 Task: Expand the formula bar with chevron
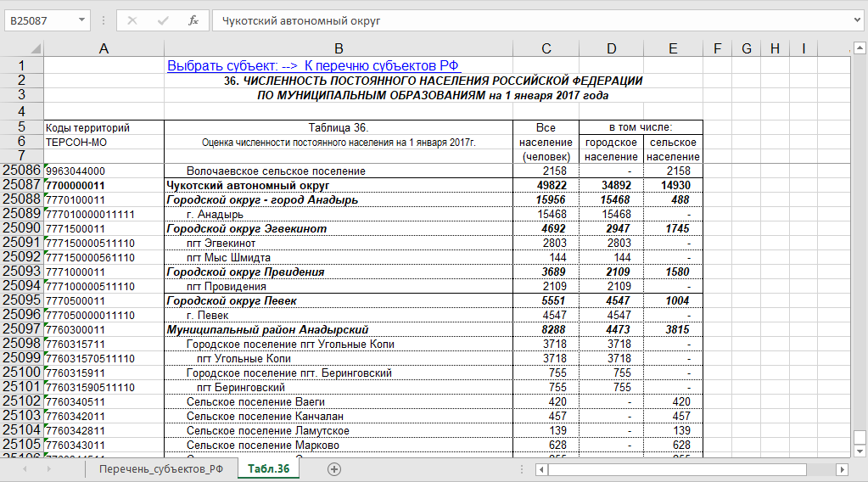pyautogui.click(x=858, y=20)
